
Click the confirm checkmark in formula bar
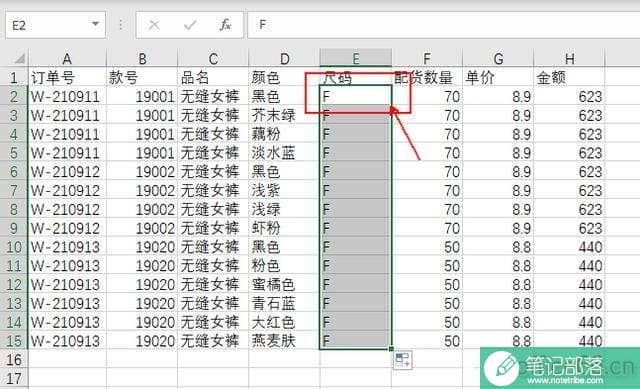[190, 25]
